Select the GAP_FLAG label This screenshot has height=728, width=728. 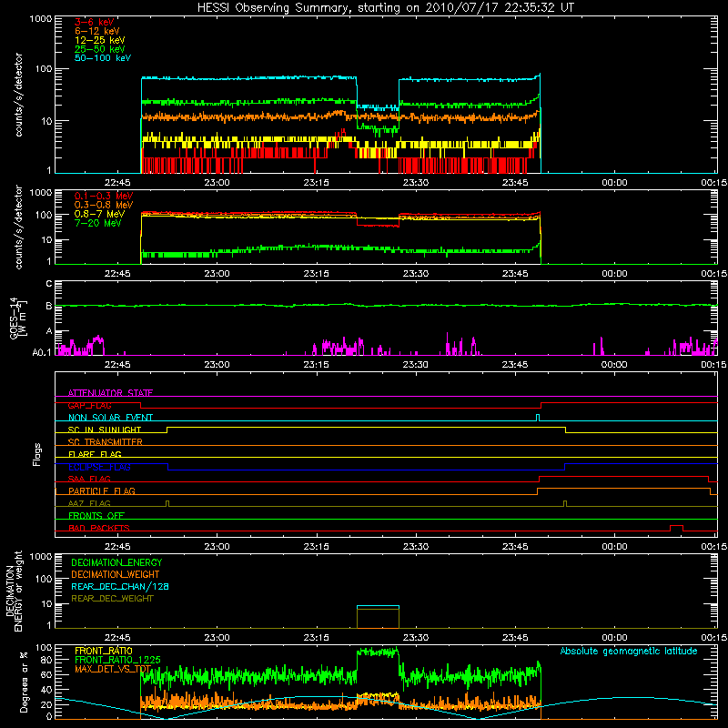[x=89, y=405]
